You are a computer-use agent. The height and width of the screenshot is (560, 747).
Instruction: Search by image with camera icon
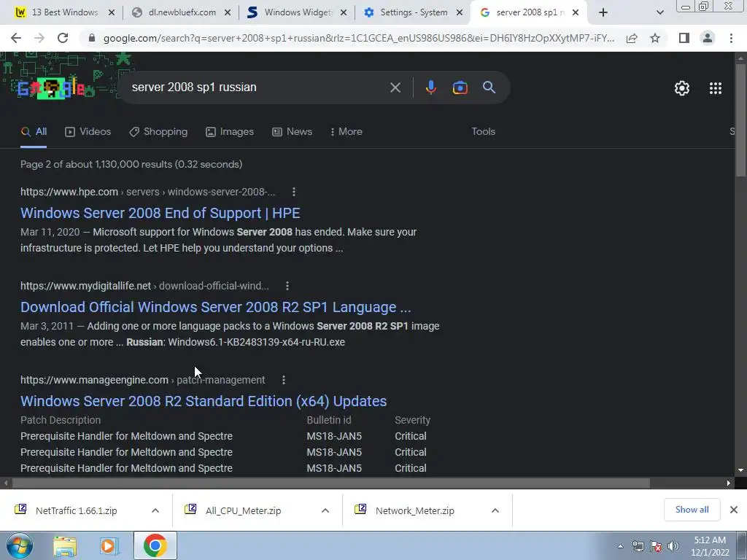tap(460, 87)
